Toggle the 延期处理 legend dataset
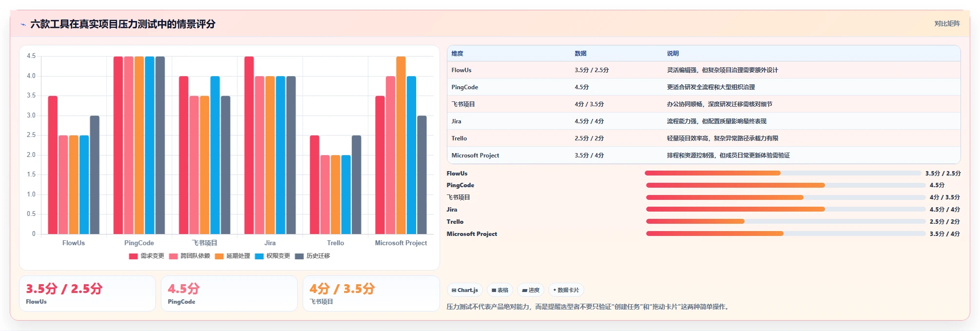 232,256
